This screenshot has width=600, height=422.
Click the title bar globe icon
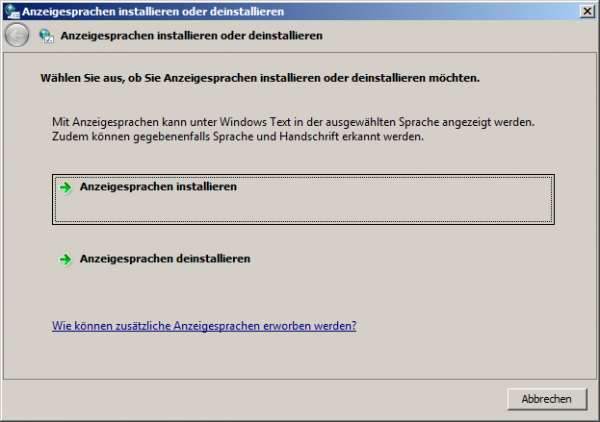coord(12,11)
